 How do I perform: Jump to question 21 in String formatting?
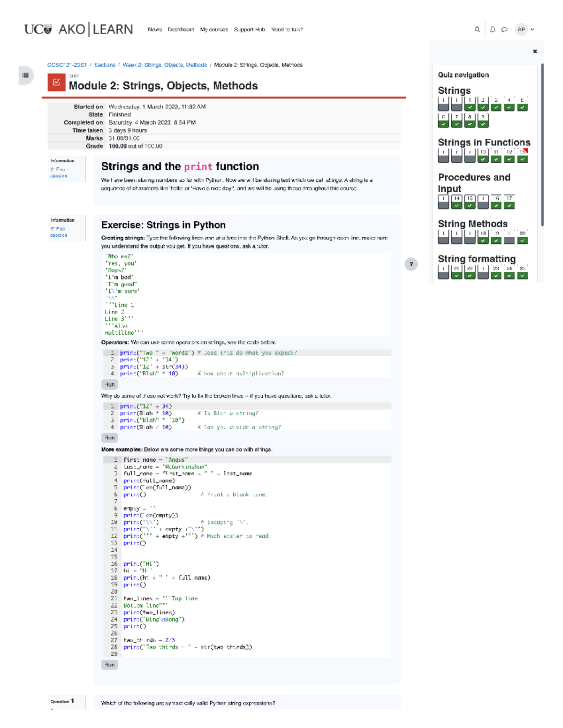tap(456, 272)
